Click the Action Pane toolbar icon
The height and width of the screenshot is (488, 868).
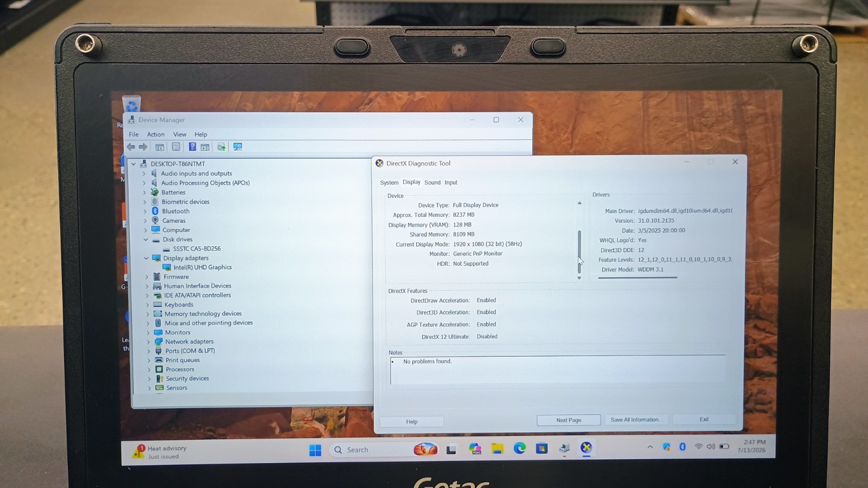click(205, 147)
